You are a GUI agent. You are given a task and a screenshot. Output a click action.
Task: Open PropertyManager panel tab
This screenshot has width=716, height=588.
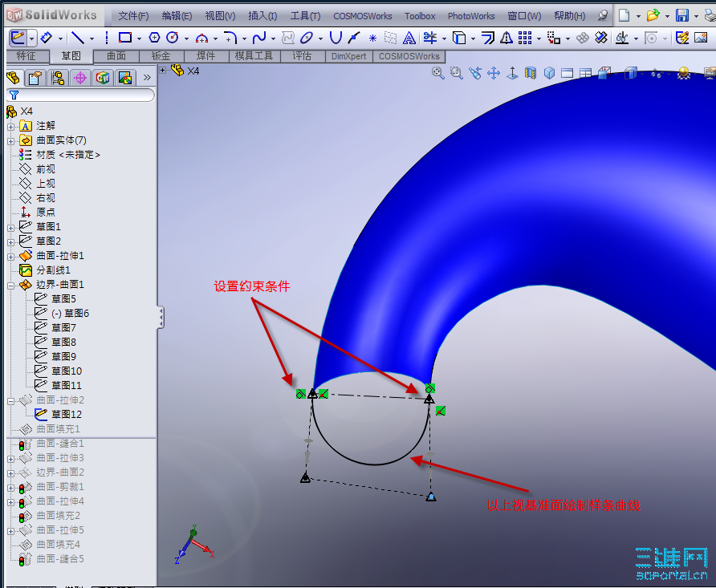[35, 78]
